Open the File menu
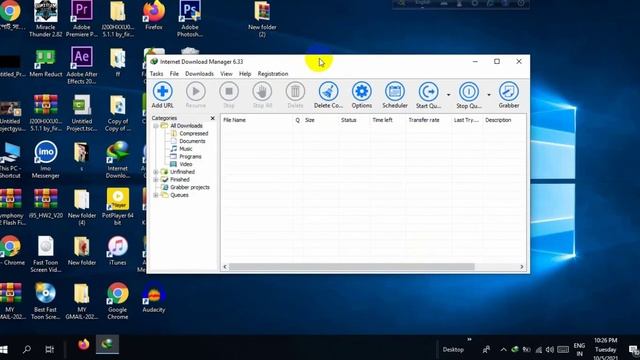 click(x=174, y=74)
